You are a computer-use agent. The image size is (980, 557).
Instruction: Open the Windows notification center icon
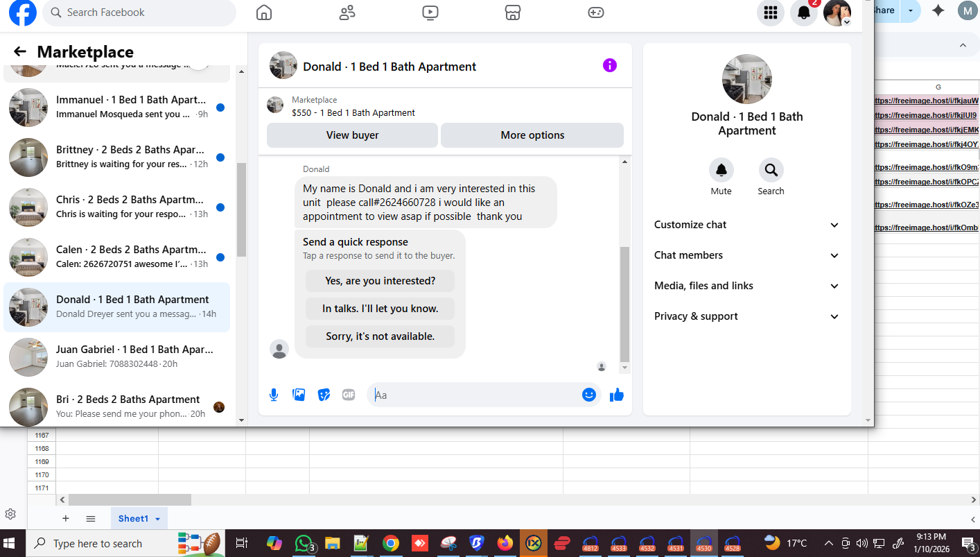[968, 543]
